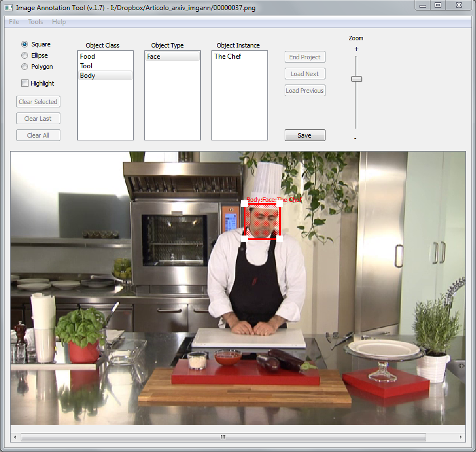Click the app icon in title bar

click(x=8, y=8)
